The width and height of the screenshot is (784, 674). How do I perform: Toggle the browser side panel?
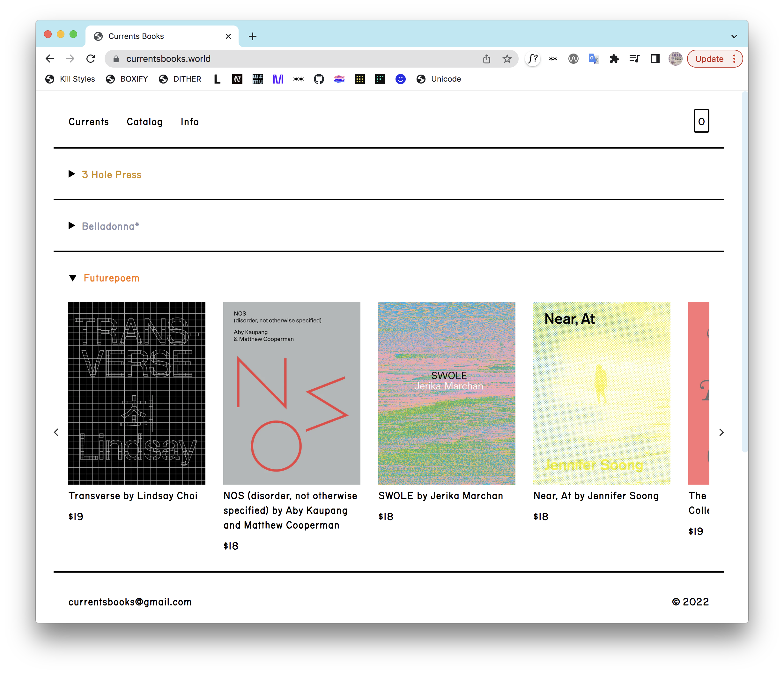pyautogui.click(x=655, y=59)
